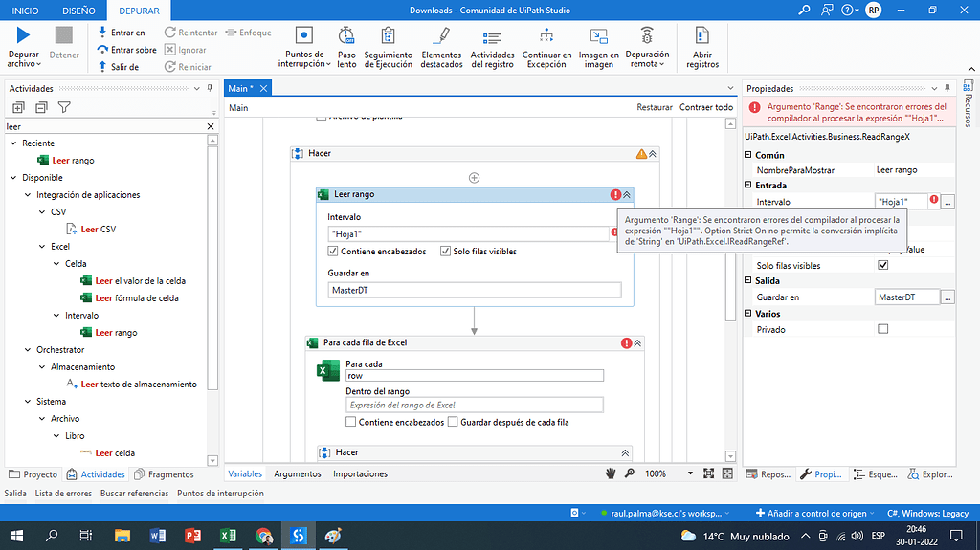Image resolution: width=980 pixels, height=550 pixels.
Task: Collapse Integración de aplicaciones node
Action: point(28,195)
